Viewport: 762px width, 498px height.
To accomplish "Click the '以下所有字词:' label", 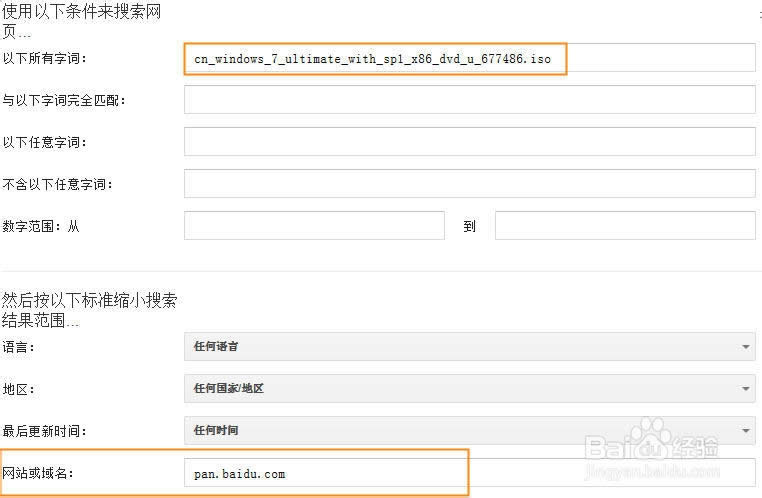I will (x=45, y=58).
